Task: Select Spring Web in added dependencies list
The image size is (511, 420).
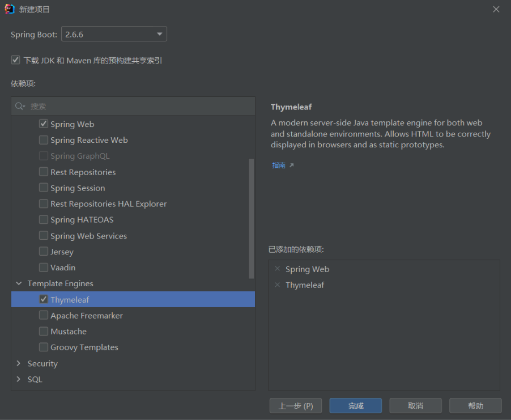Action: click(307, 269)
